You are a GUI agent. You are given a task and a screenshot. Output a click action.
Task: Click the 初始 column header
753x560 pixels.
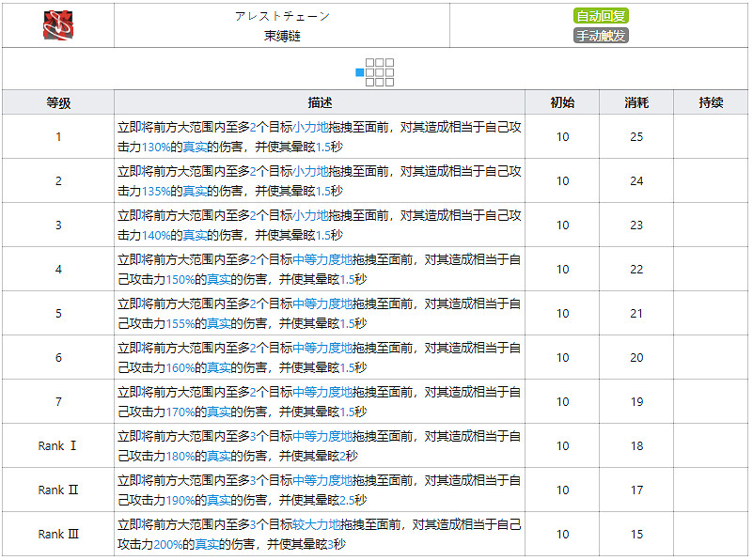[x=564, y=102]
